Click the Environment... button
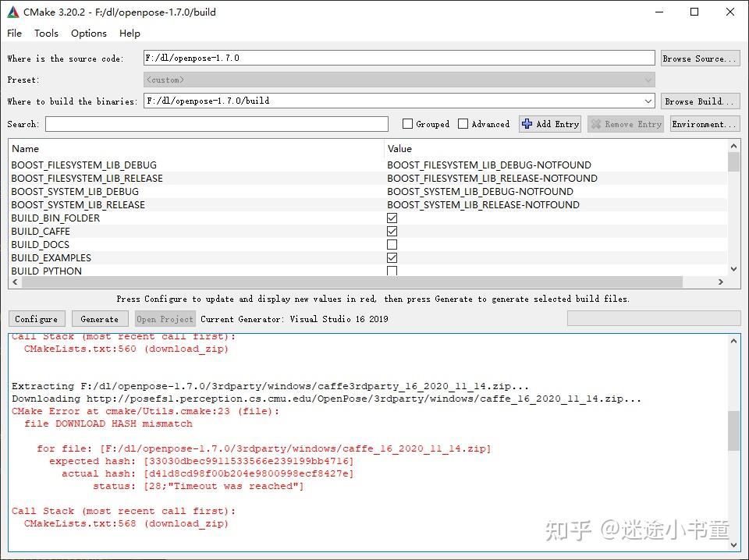The width and height of the screenshot is (749, 560). click(705, 123)
